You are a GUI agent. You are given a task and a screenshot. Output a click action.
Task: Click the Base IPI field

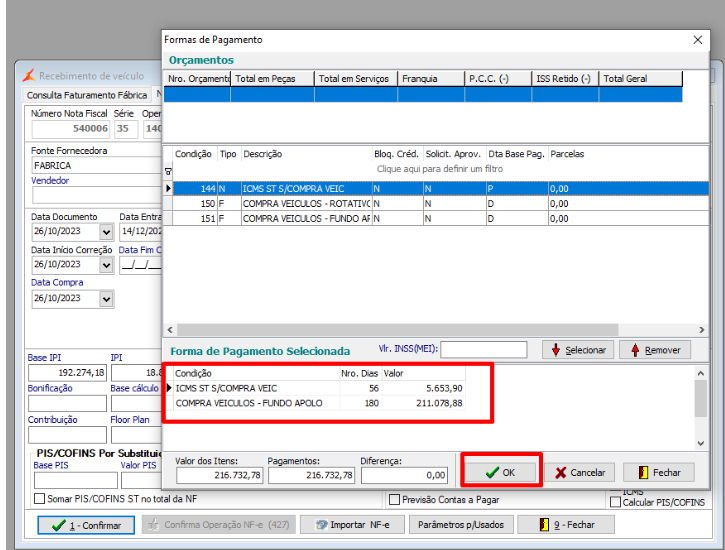[x=68, y=373]
